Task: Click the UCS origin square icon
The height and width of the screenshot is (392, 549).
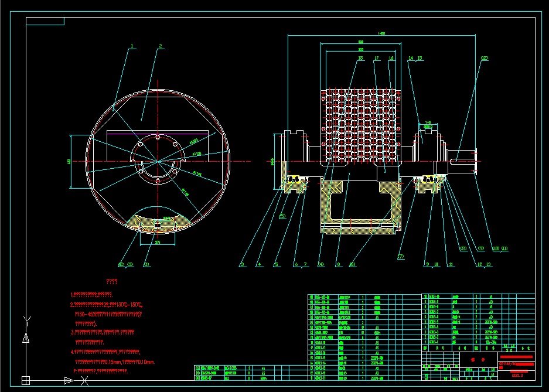Action: [x=26, y=380]
